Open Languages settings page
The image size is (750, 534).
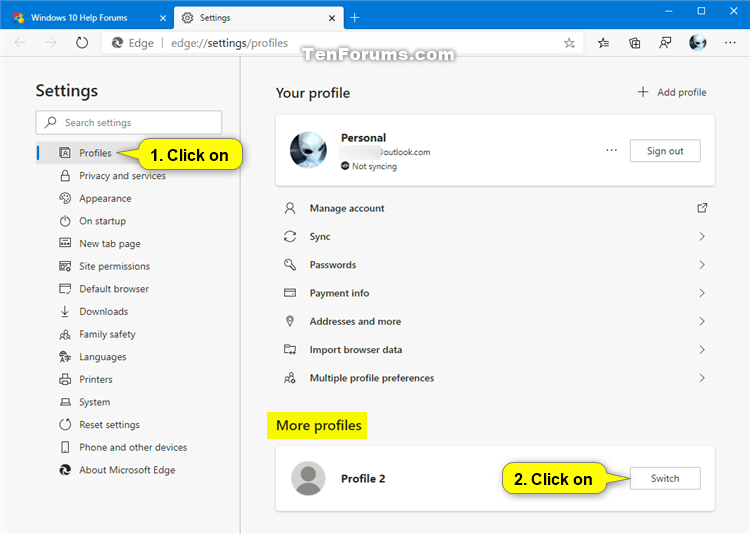coord(103,356)
